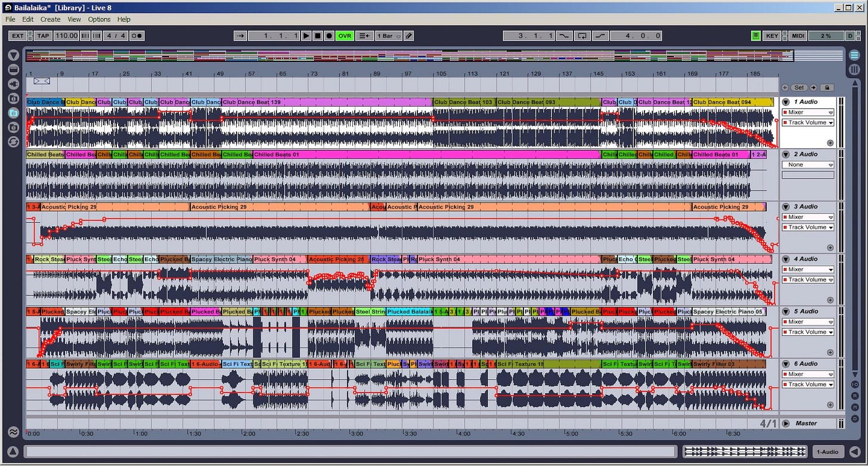This screenshot has width=868, height=466.
Task: Open the Plug-In Device Browser icon
Action: (14, 84)
